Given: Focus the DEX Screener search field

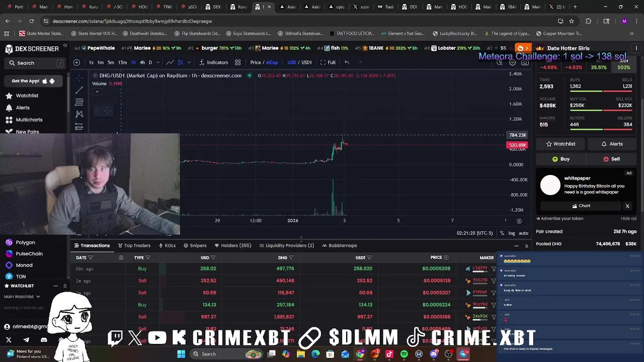Looking at the screenshot, I should pyautogui.click(x=35, y=63).
